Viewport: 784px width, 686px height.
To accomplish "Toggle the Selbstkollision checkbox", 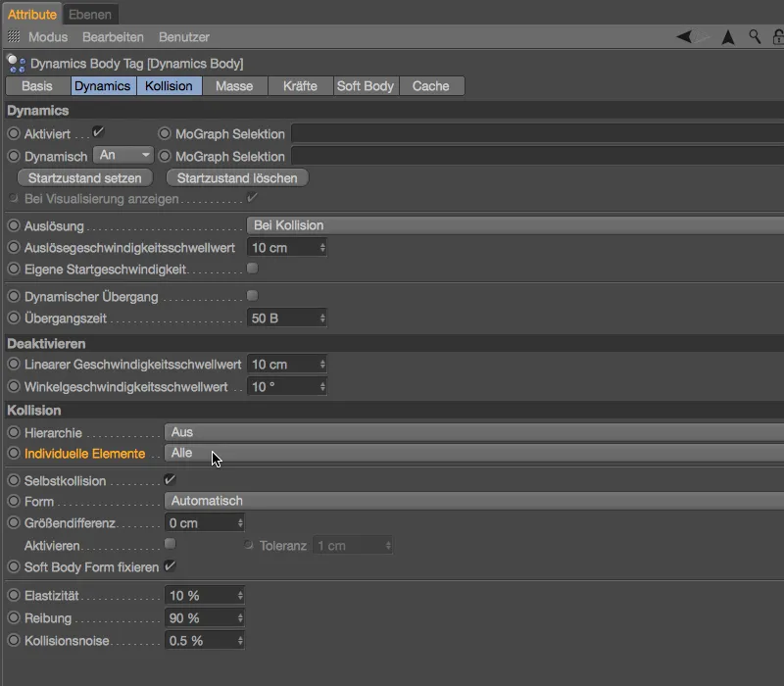I will (170, 480).
